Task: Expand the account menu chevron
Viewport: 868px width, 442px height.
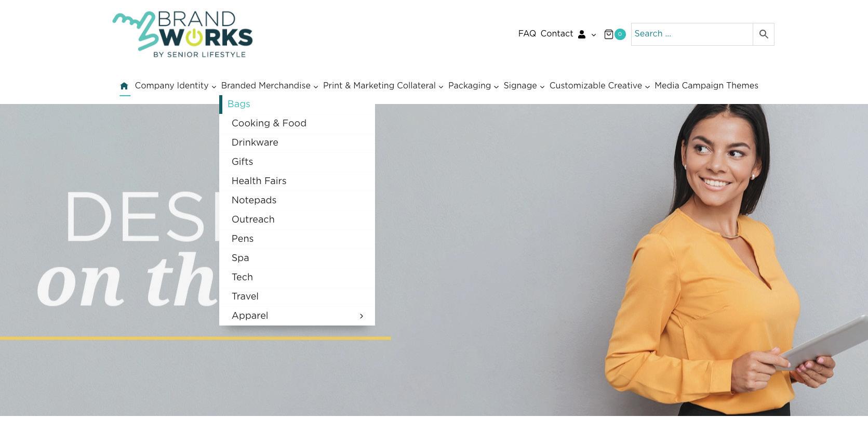Action: tap(594, 35)
